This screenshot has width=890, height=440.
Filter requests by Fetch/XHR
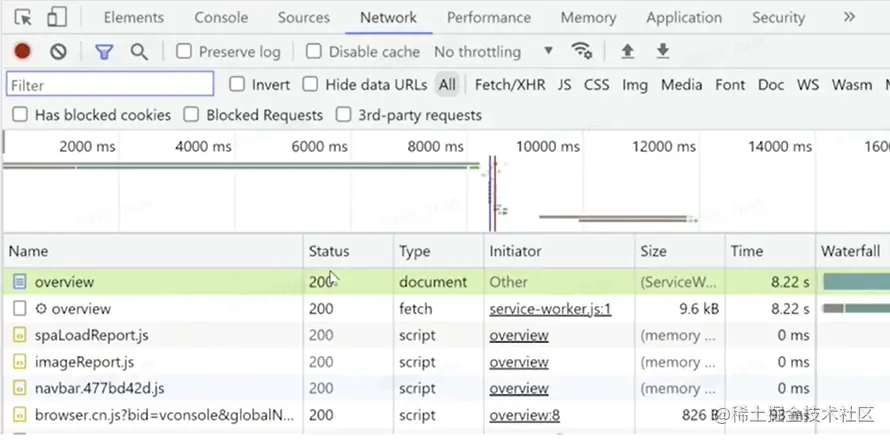click(x=510, y=85)
